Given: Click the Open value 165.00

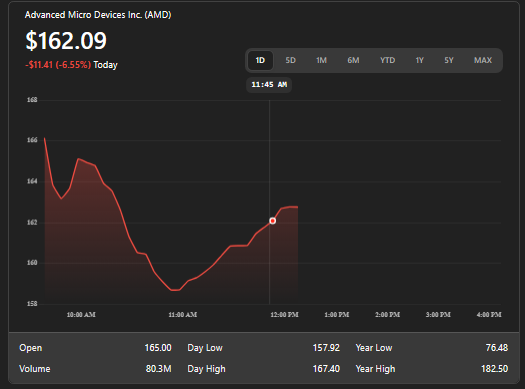Looking at the screenshot, I should (158, 348).
